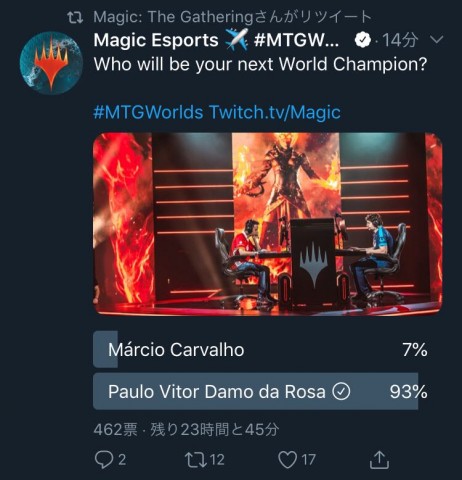Image resolution: width=462 pixels, height=480 pixels.
Task: Open Twitch.tv/Magic link
Action: click(x=275, y=112)
